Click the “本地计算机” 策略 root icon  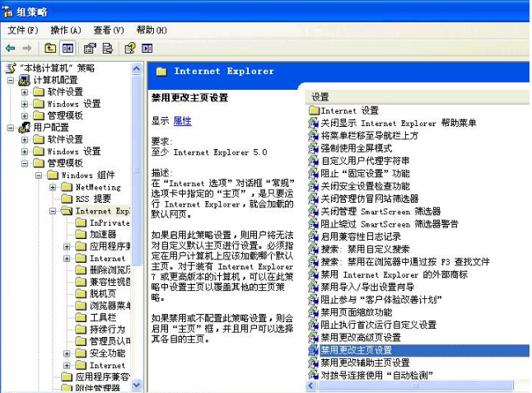(x=11, y=68)
